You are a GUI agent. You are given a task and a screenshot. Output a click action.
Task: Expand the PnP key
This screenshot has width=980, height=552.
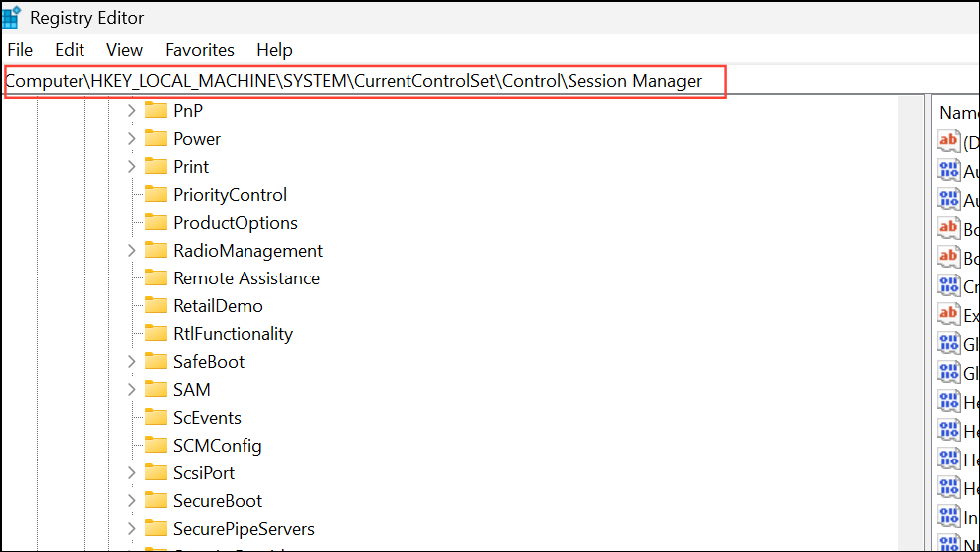tap(131, 110)
